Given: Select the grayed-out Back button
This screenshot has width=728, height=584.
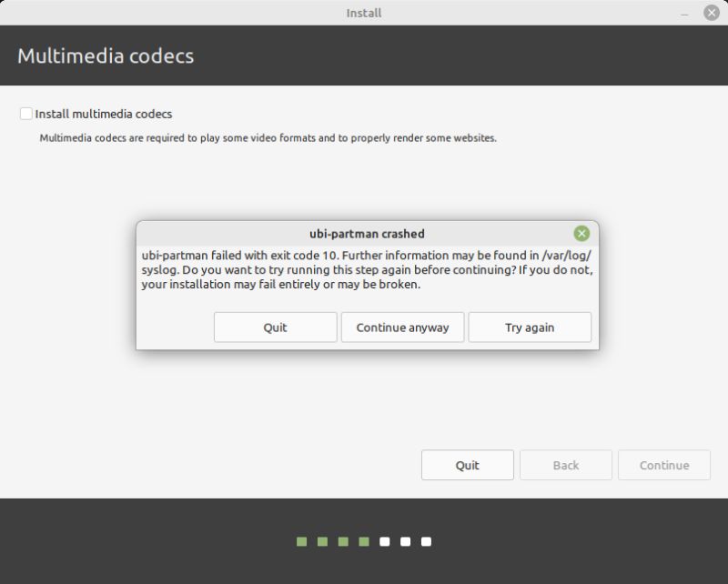Looking at the screenshot, I should pyautogui.click(x=566, y=465).
